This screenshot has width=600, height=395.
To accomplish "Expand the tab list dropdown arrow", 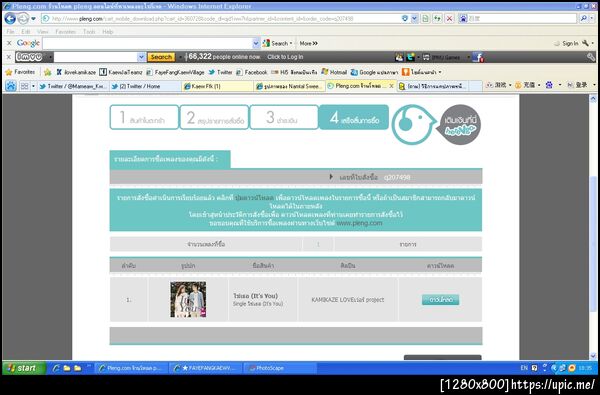I will click(x=33, y=87).
